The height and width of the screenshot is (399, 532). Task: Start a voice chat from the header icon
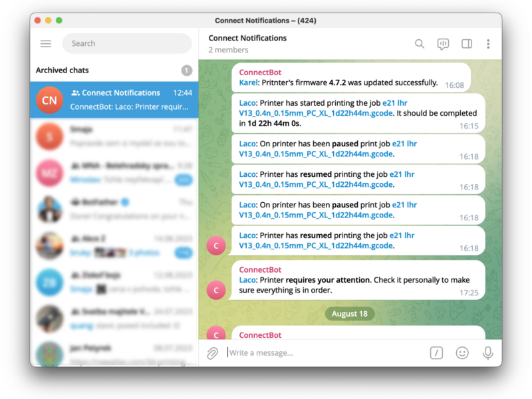(443, 43)
